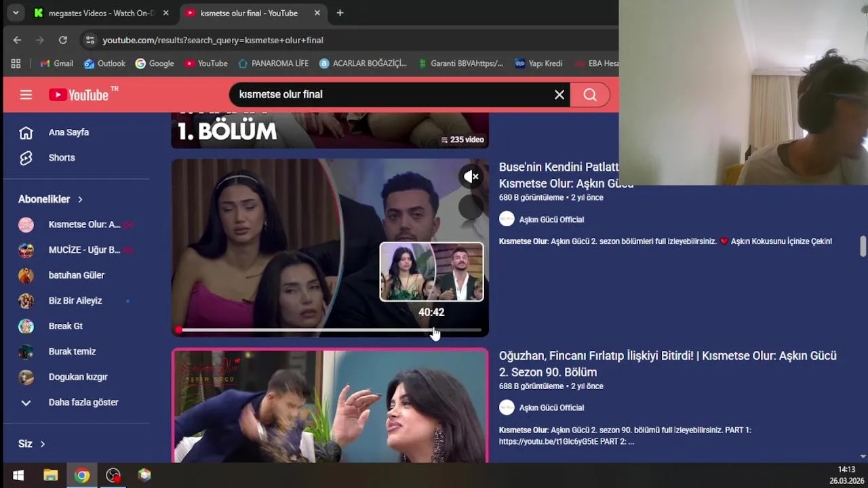
Task: Open a new browser tab
Action: click(340, 13)
